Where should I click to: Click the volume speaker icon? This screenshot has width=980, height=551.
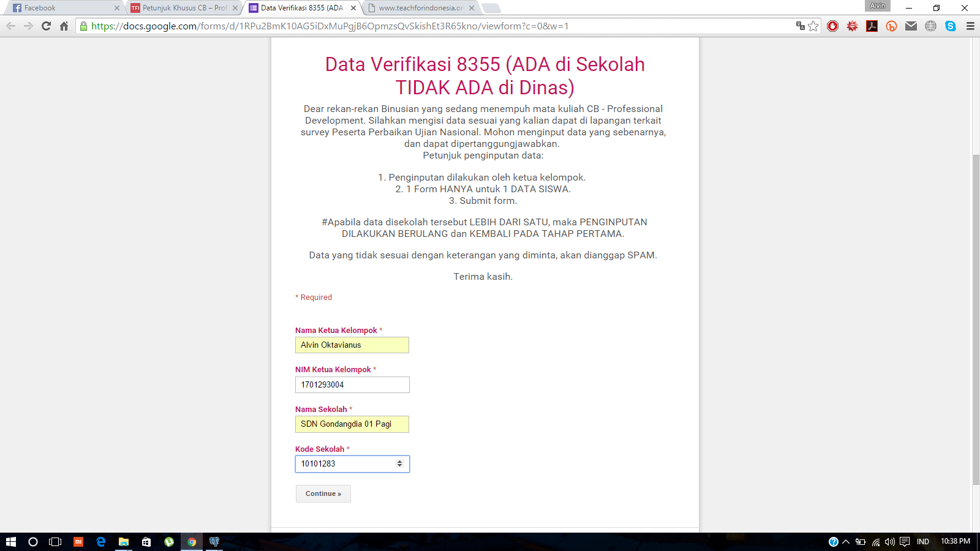(890, 542)
